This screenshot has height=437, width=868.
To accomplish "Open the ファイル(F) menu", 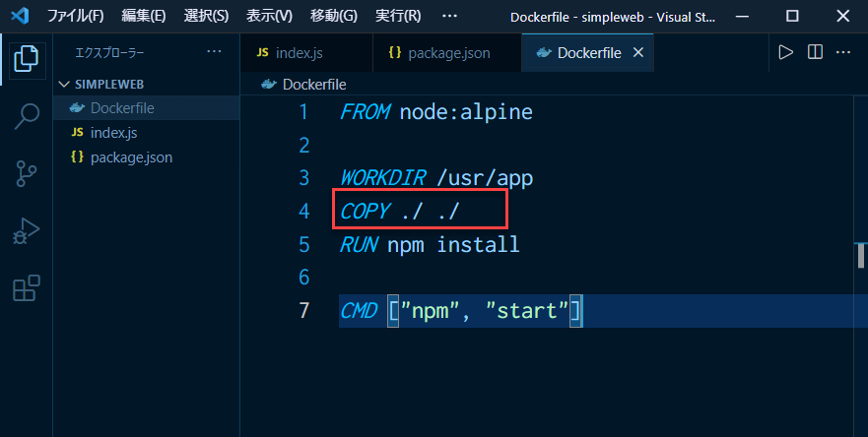I will coord(75,16).
